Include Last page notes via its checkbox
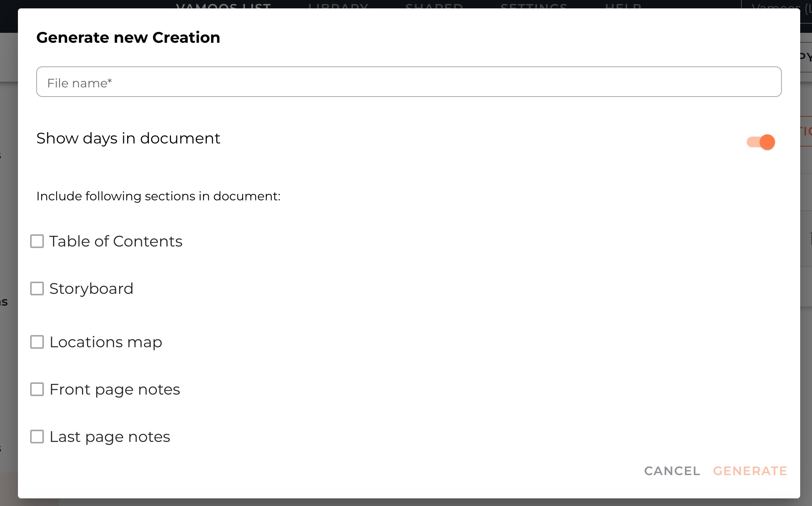The width and height of the screenshot is (812, 506). tap(37, 437)
